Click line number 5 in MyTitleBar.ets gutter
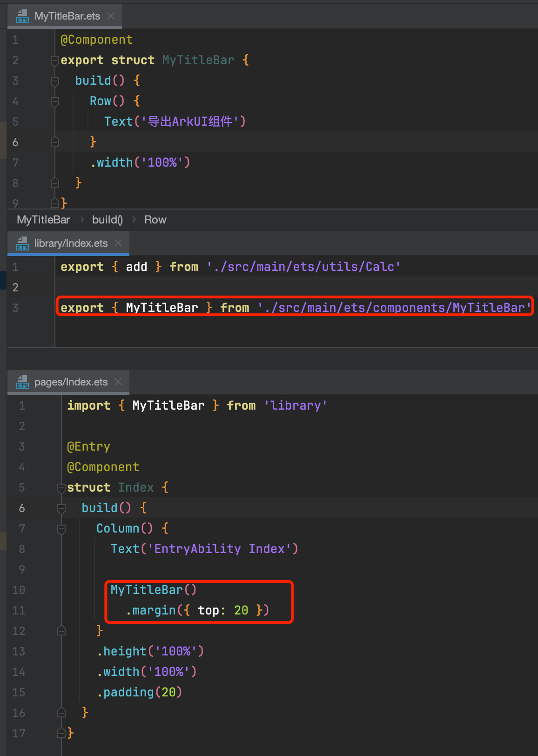 15,122
